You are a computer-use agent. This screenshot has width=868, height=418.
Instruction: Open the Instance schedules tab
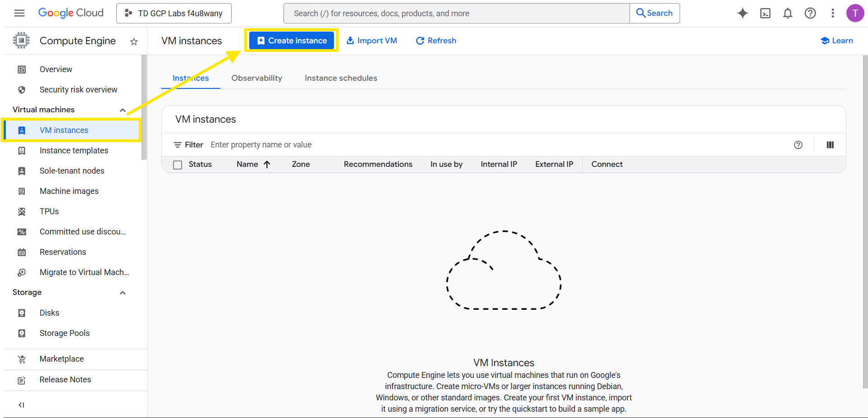(x=341, y=78)
